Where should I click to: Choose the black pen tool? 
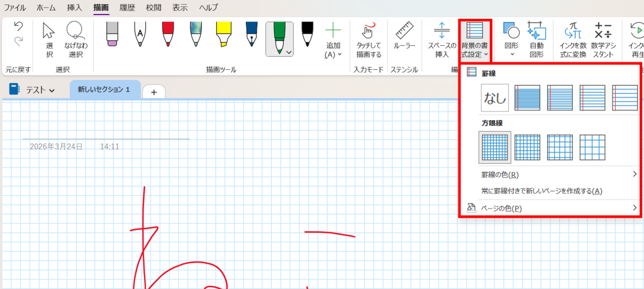tap(307, 35)
